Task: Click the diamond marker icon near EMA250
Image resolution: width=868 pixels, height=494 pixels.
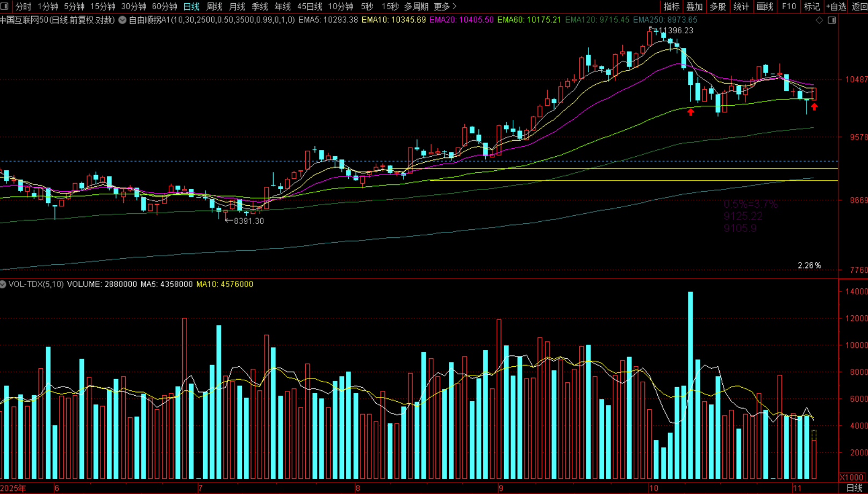Action: click(x=820, y=20)
